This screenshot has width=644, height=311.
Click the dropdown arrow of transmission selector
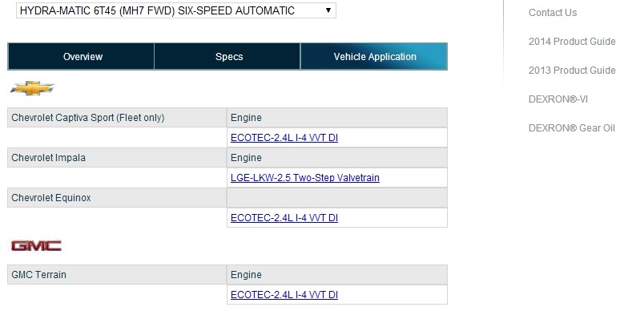point(328,10)
